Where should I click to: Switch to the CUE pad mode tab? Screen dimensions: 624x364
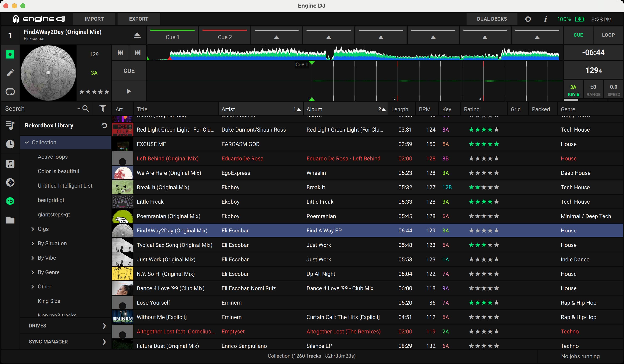578,35
